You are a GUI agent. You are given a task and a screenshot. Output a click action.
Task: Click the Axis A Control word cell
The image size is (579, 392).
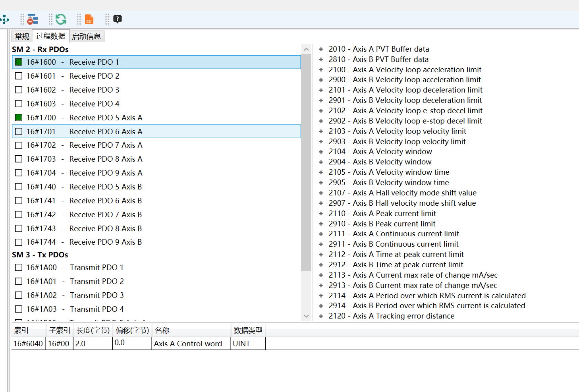click(x=191, y=344)
